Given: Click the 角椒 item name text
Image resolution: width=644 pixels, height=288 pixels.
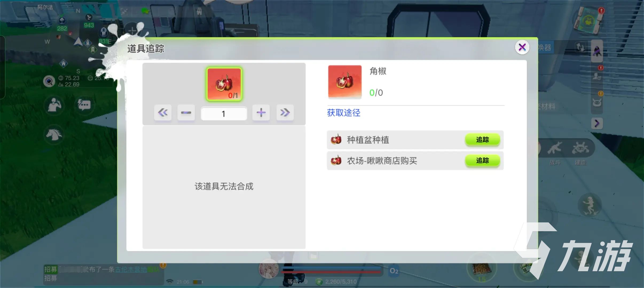Looking at the screenshot, I should pyautogui.click(x=378, y=71).
